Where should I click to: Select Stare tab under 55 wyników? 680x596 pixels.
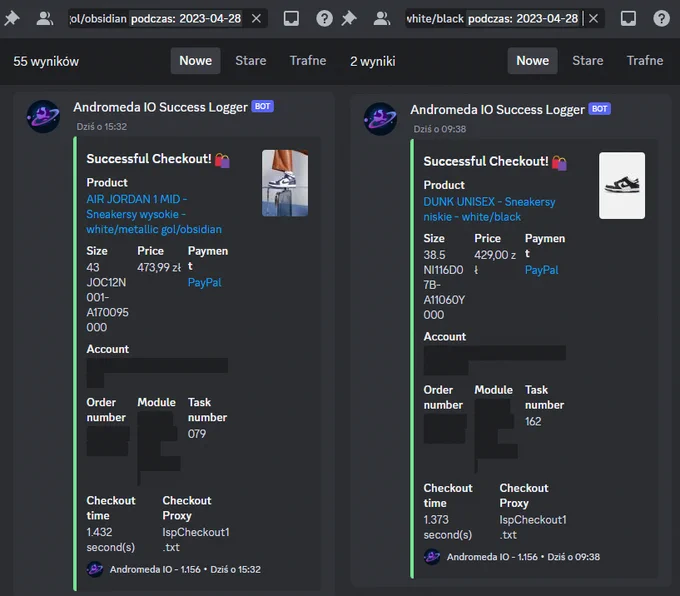(x=251, y=61)
